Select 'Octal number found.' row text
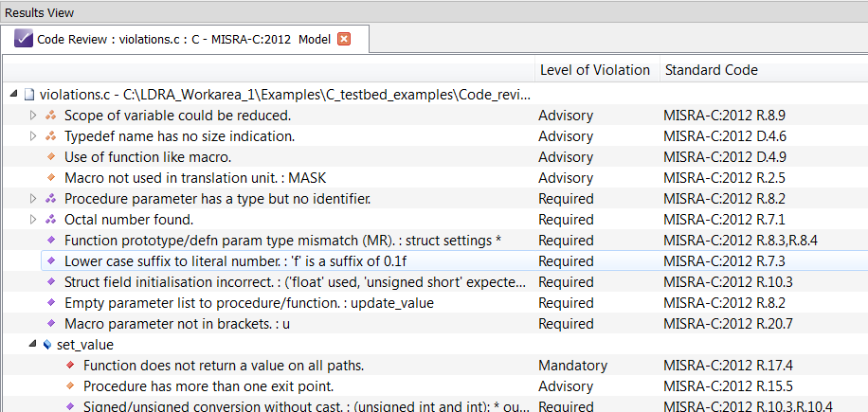Image resolution: width=868 pixels, height=412 pixels. [129, 220]
